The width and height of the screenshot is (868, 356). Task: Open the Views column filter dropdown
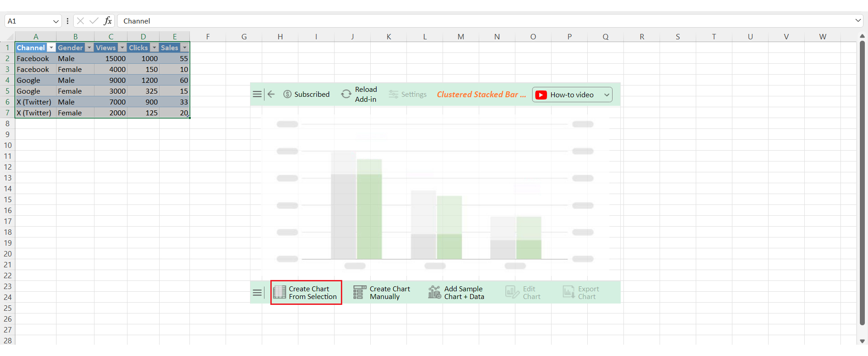pos(122,47)
